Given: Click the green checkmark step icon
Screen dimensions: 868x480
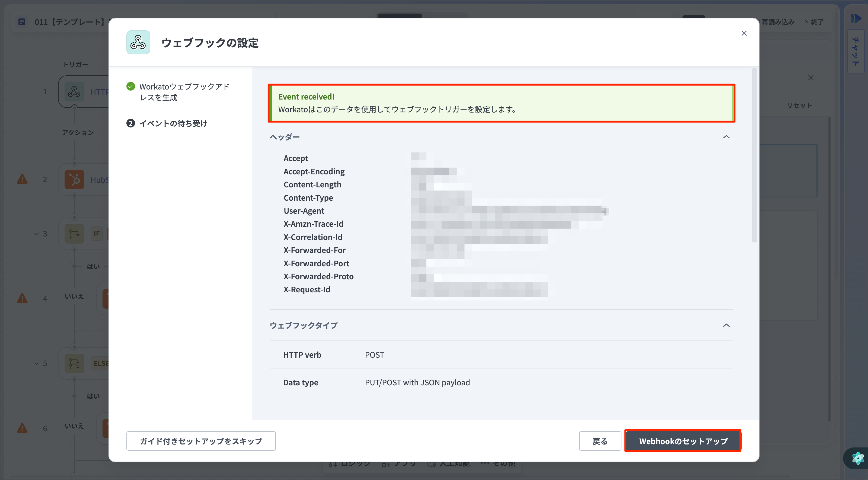Looking at the screenshot, I should click(x=130, y=87).
